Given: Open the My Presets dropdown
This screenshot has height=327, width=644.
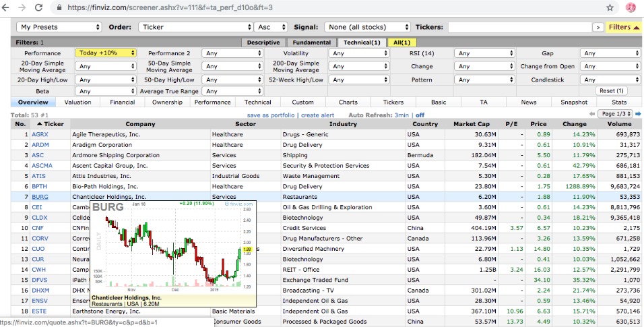Looking at the screenshot, I should [59, 27].
